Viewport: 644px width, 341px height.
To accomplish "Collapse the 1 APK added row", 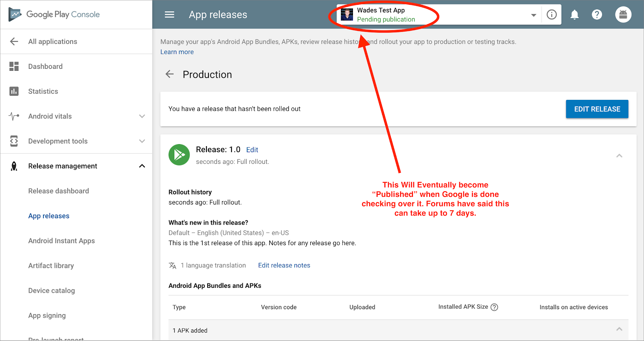I will [x=619, y=329].
